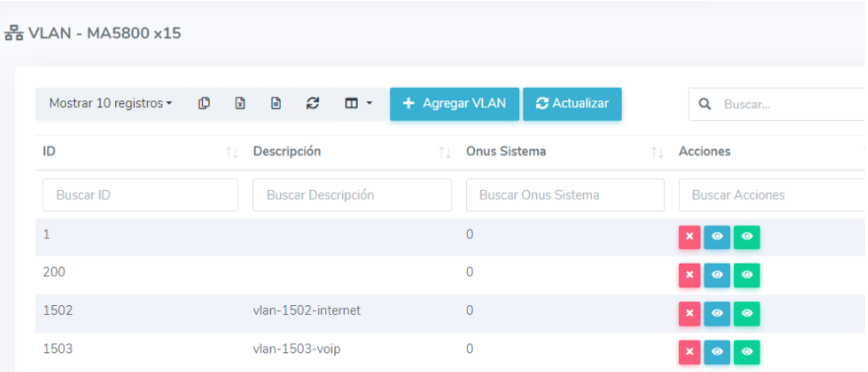Viewport: 868px width, 372px height.
Task: Open the column visibility dropdown
Action: click(x=359, y=103)
